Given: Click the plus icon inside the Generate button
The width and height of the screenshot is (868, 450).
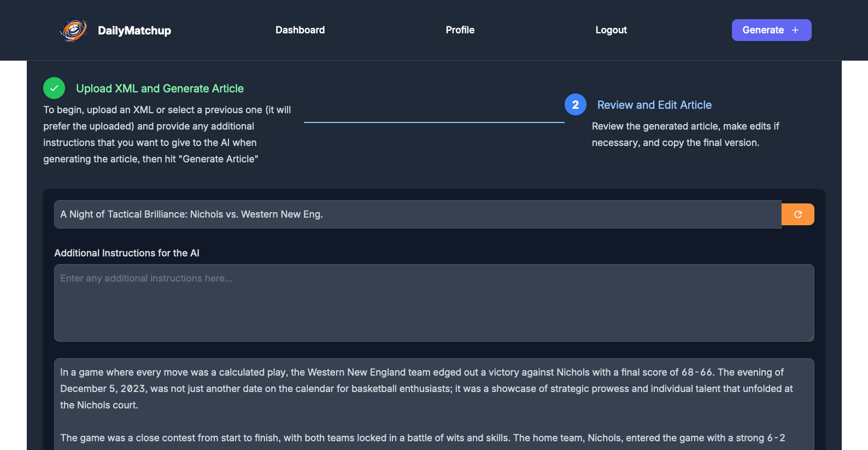Looking at the screenshot, I should [x=795, y=30].
